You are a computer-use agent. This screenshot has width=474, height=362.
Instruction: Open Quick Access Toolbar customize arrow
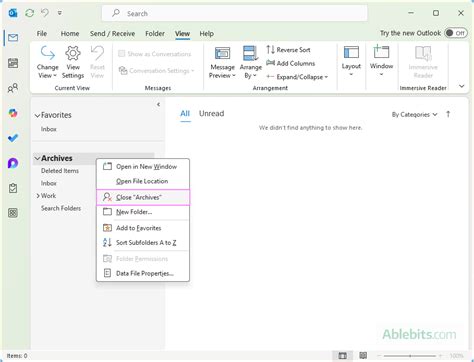tap(60, 13)
